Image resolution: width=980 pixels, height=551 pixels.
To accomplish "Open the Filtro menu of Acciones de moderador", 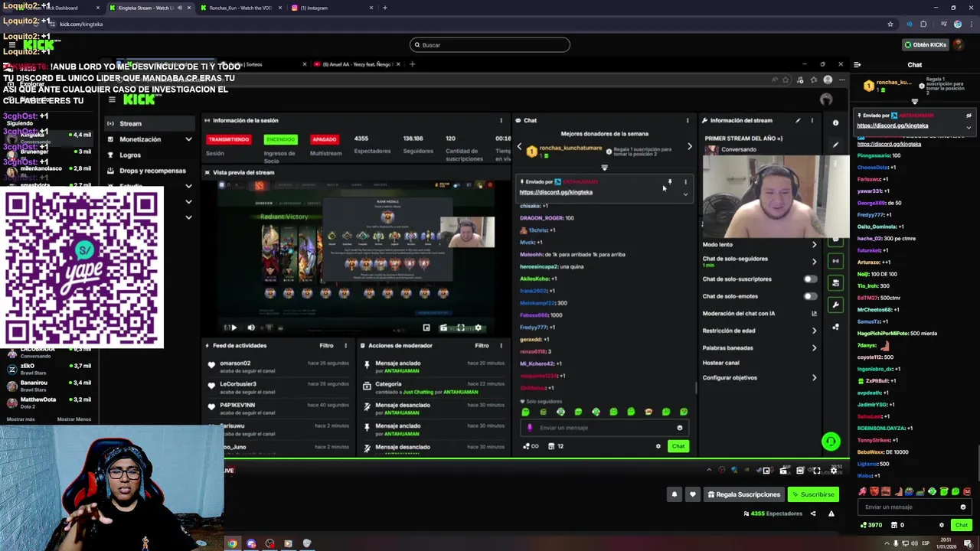I will pos(482,345).
